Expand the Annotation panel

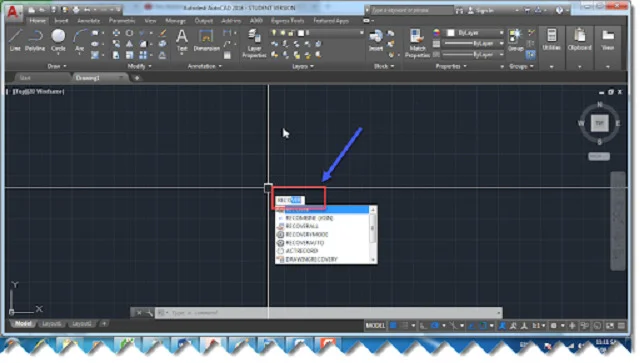click(x=204, y=66)
